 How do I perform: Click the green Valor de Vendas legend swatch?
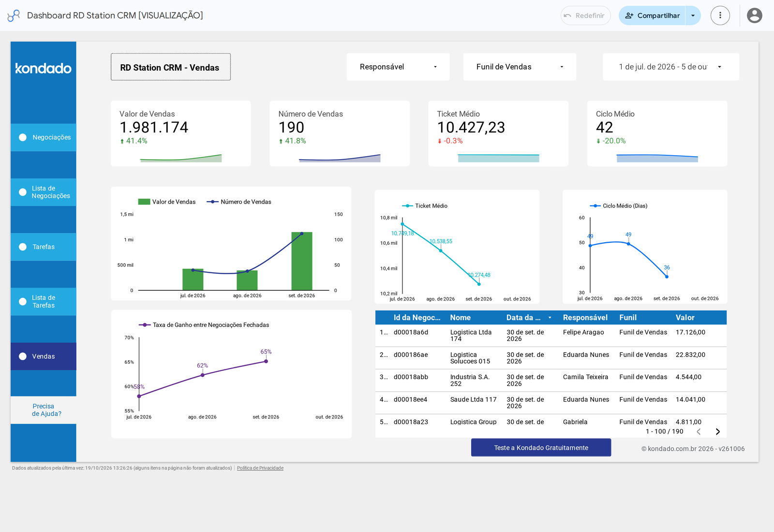(144, 202)
